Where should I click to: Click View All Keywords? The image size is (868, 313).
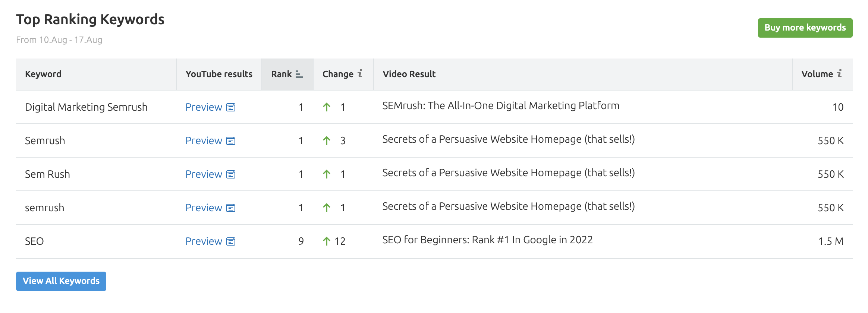[x=61, y=281]
